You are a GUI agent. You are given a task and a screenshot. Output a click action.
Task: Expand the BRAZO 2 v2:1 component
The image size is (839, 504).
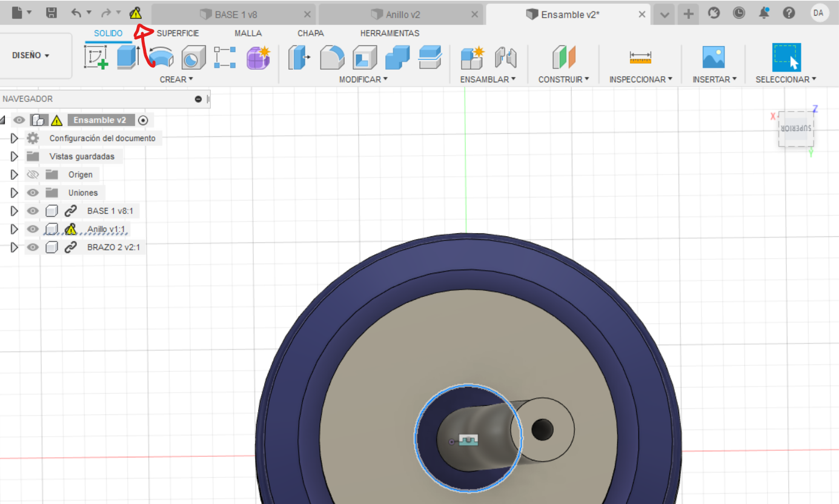[15, 247]
